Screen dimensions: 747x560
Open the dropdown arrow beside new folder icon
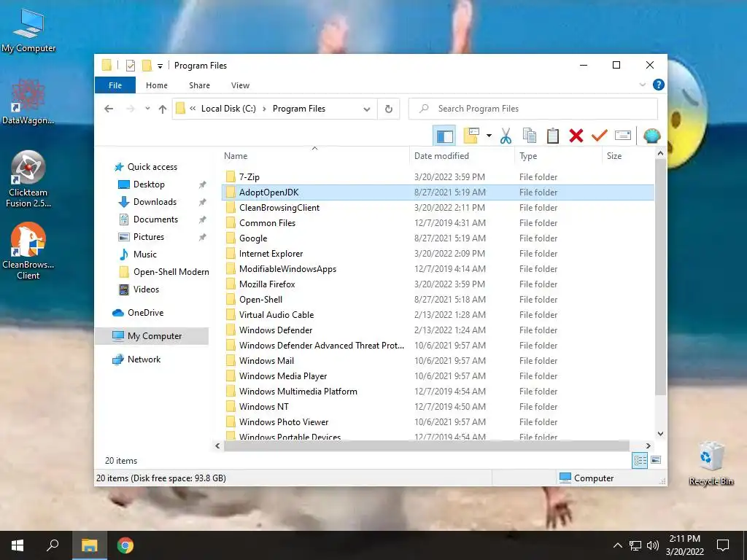pyautogui.click(x=489, y=136)
